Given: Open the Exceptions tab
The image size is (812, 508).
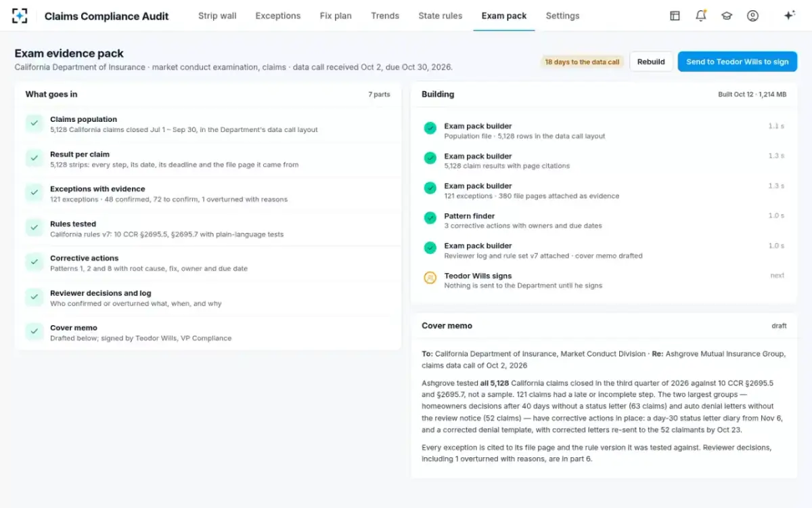Looking at the screenshot, I should [278, 16].
